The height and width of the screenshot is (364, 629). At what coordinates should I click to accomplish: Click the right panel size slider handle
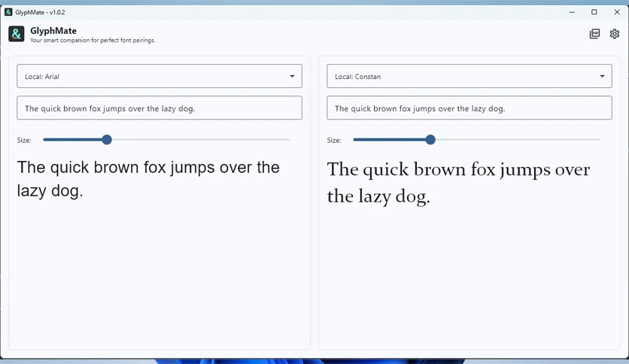coord(430,139)
